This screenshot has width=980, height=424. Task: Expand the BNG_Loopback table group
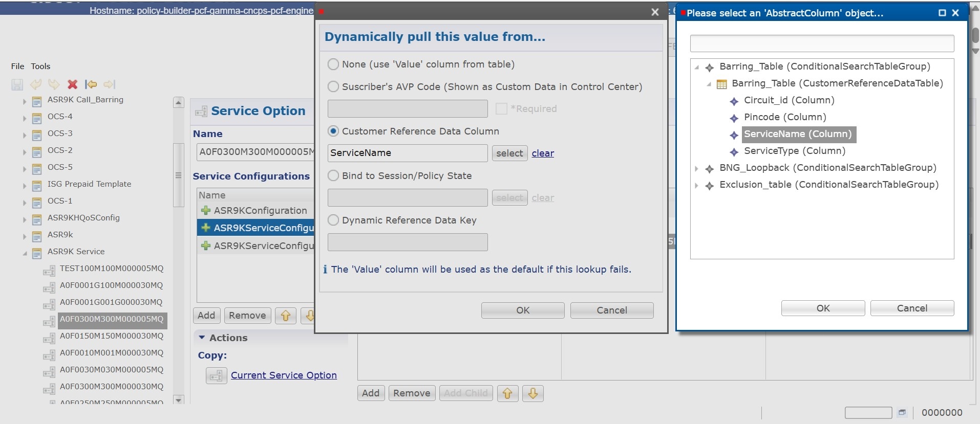[696, 168]
